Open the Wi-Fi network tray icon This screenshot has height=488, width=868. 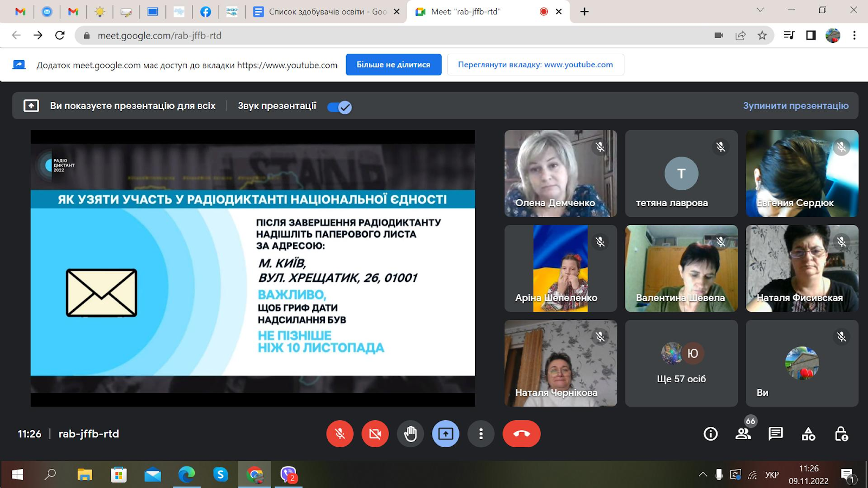[752, 475]
